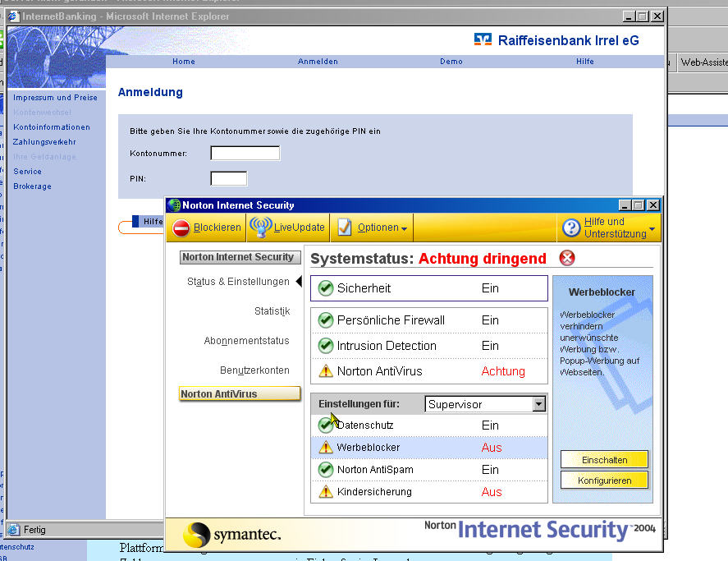The width and height of the screenshot is (728, 561).
Task: Click Internet Explorer icon in InternetBanking title bar
Action: tap(13, 16)
